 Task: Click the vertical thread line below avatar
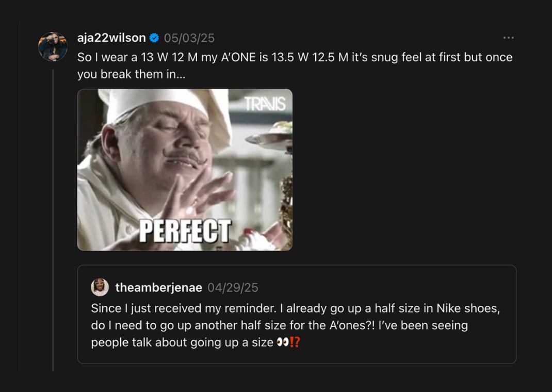53,217
